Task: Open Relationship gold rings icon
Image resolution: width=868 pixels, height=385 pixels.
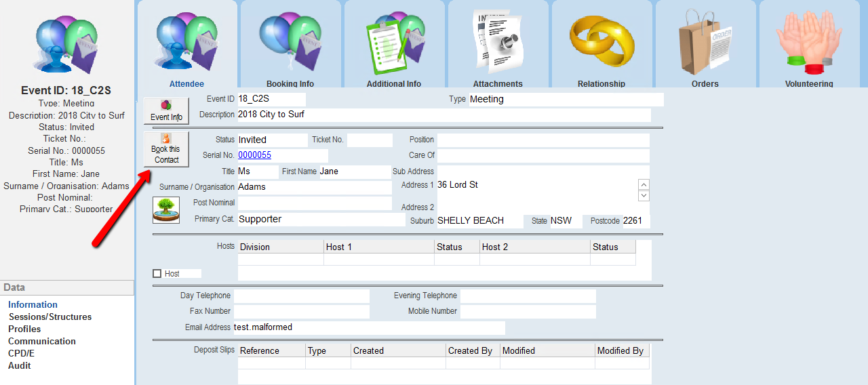Action: 601,42
